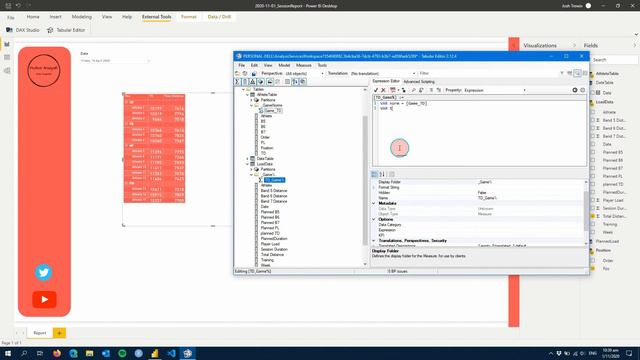Check the Player Load field checkbox
The width and height of the screenshot is (640, 360).
point(593,200)
